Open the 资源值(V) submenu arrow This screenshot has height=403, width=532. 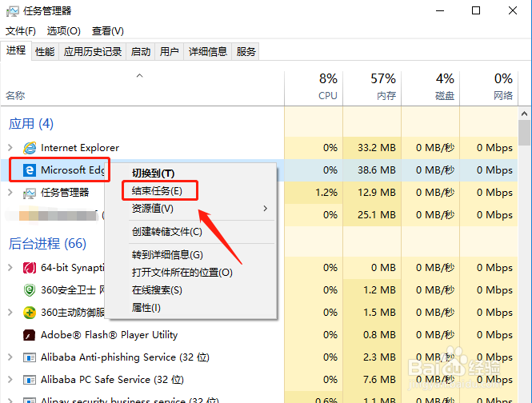tap(266, 208)
